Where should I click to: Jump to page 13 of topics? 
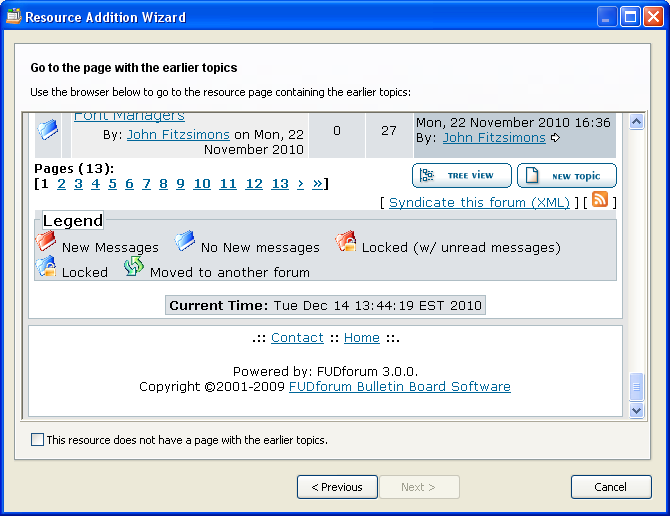[280, 184]
